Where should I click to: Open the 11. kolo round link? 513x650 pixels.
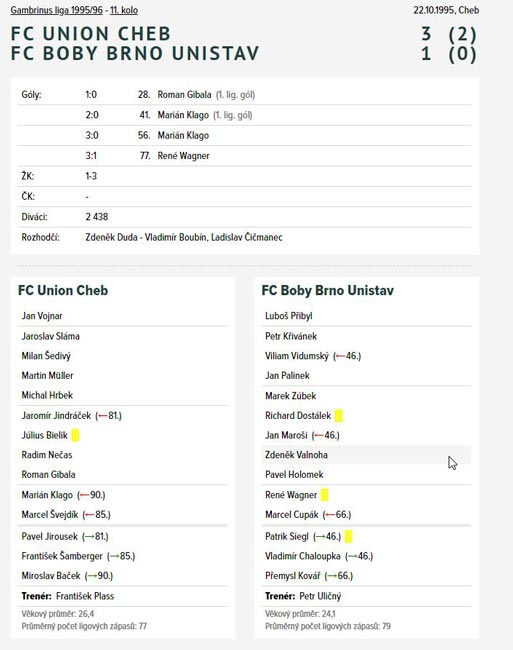(124, 10)
